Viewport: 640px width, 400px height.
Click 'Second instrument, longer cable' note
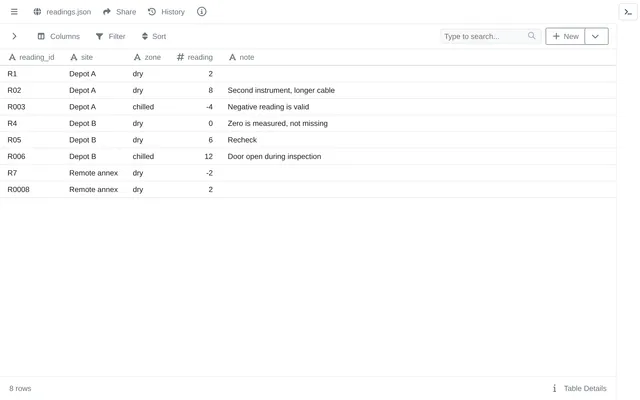[x=281, y=90]
